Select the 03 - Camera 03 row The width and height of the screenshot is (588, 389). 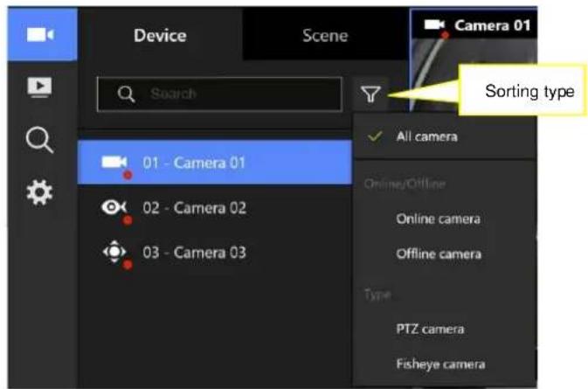(215, 253)
